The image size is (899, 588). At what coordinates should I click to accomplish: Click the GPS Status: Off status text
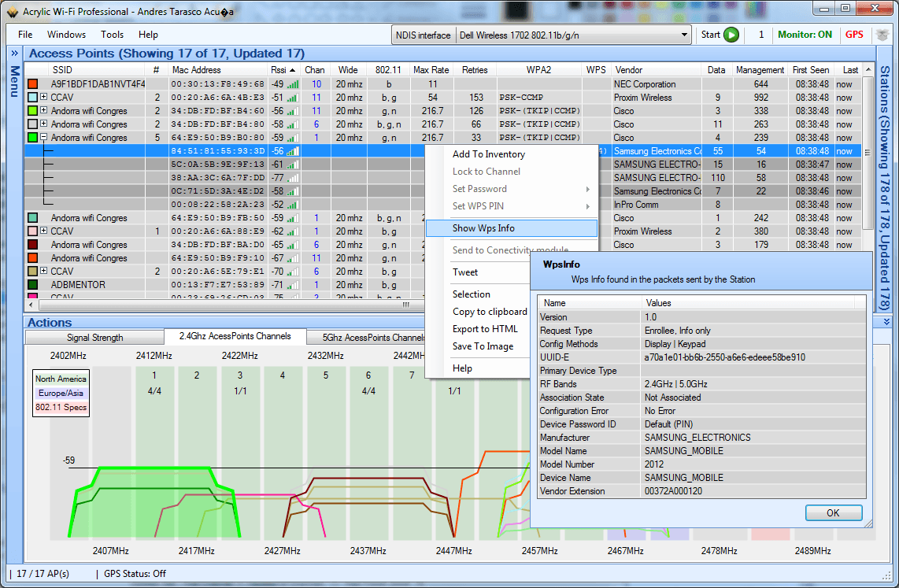(x=135, y=574)
